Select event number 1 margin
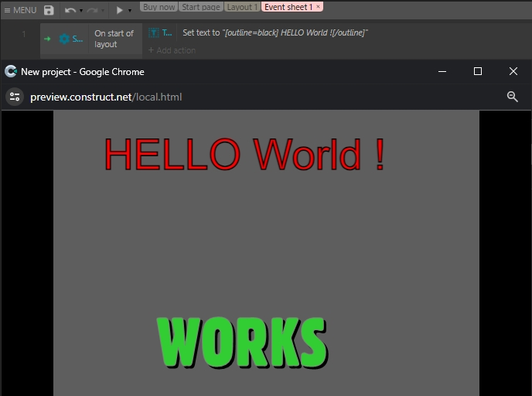The width and height of the screenshot is (532, 396). (x=24, y=34)
